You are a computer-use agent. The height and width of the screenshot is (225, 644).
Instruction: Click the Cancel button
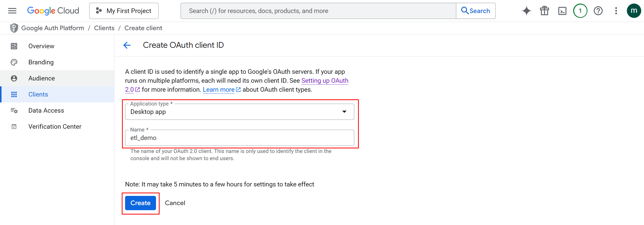tap(175, 203)
